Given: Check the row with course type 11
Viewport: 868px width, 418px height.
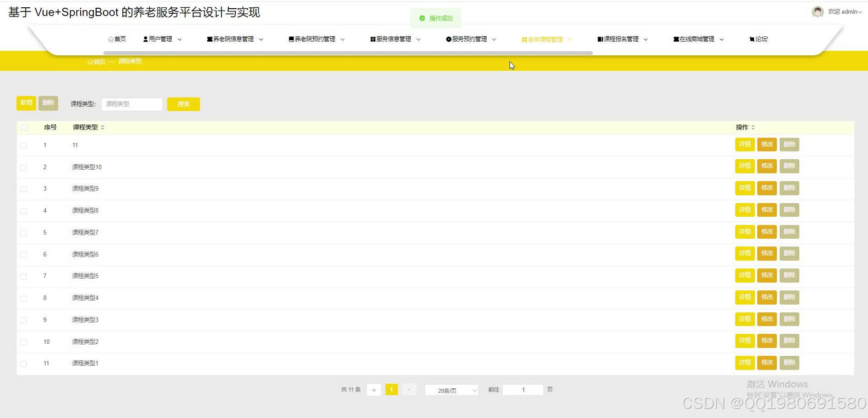Looking at the screenshot, I should click(x=24, y=146).
